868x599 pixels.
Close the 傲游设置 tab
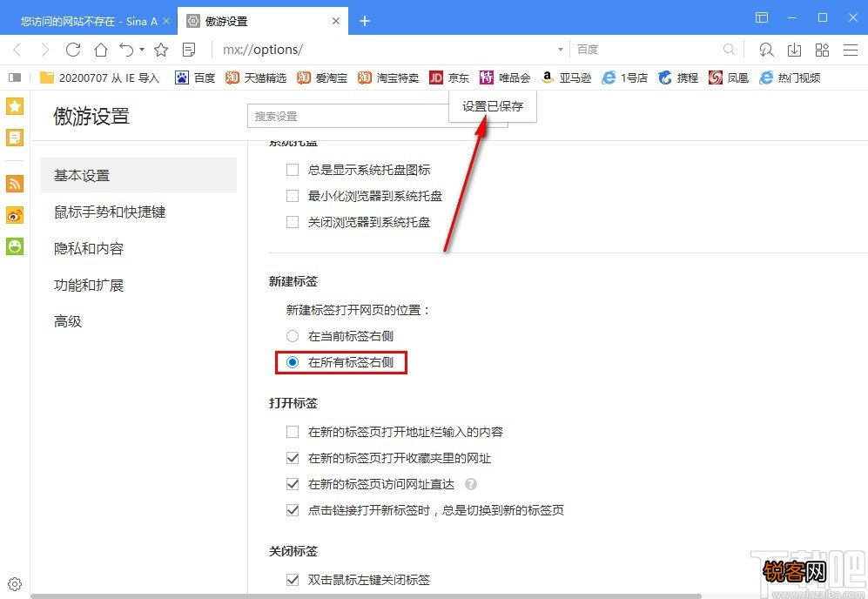click(335, 21)
